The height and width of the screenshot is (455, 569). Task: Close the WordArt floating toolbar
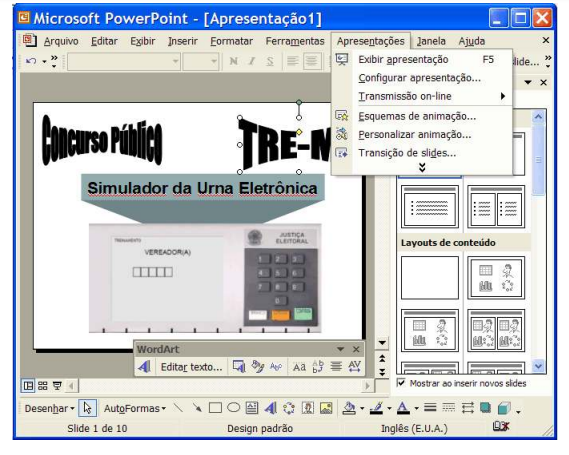coord(356,349)
